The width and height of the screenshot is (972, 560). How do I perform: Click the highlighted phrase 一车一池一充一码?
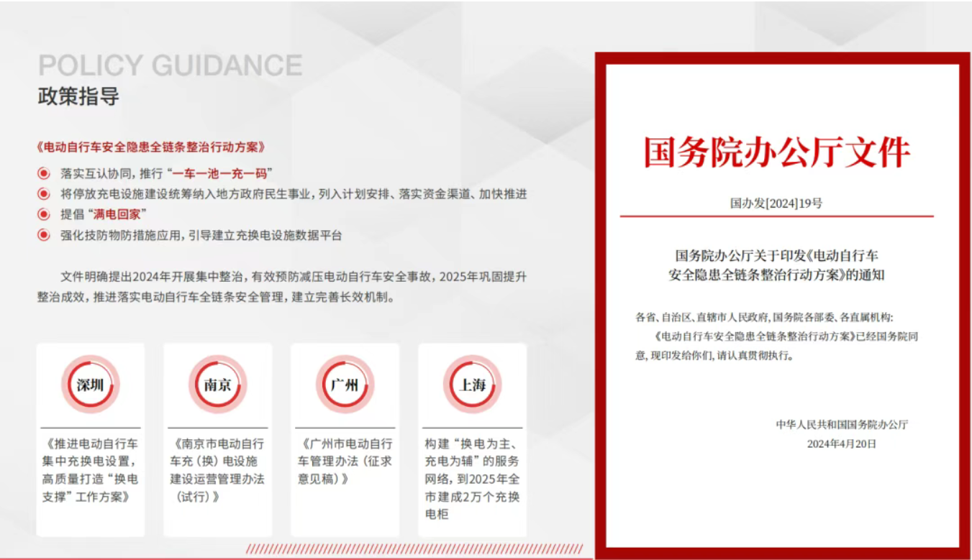click(222, 173)
